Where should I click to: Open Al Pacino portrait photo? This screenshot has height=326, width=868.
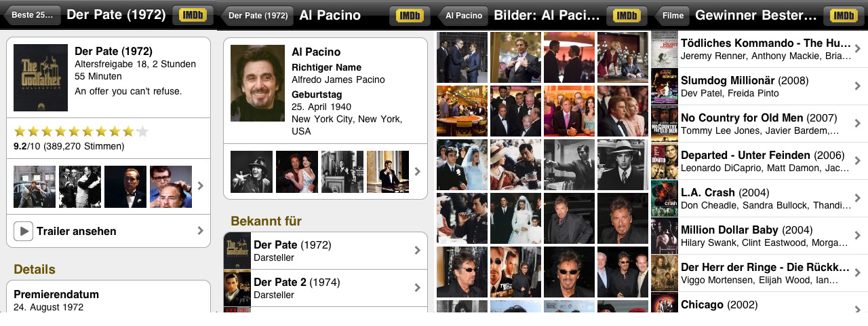(x=258, y=83)
